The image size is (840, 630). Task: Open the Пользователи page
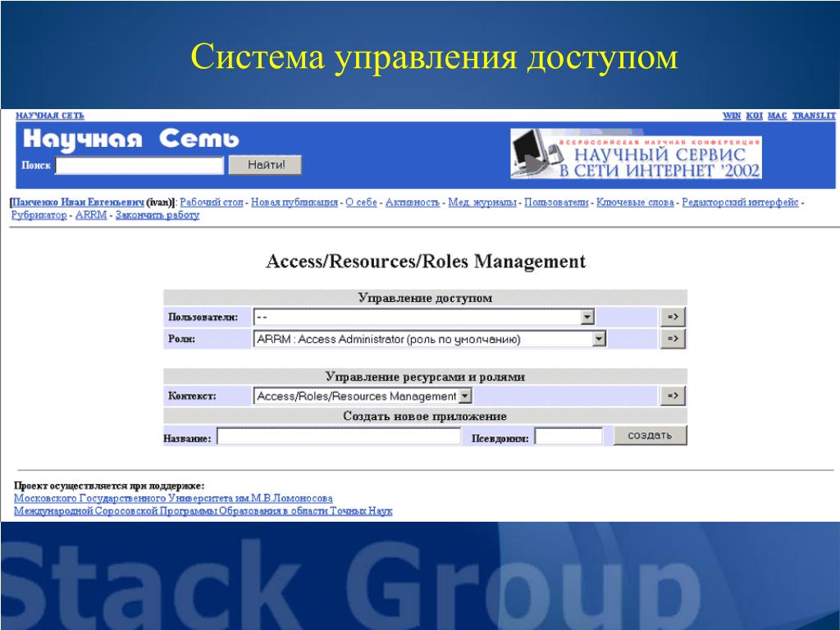[x=556, y=203]
